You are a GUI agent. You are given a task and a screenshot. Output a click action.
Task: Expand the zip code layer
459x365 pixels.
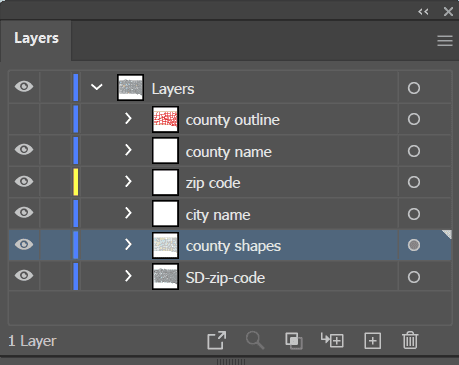(x=128, y=181)
